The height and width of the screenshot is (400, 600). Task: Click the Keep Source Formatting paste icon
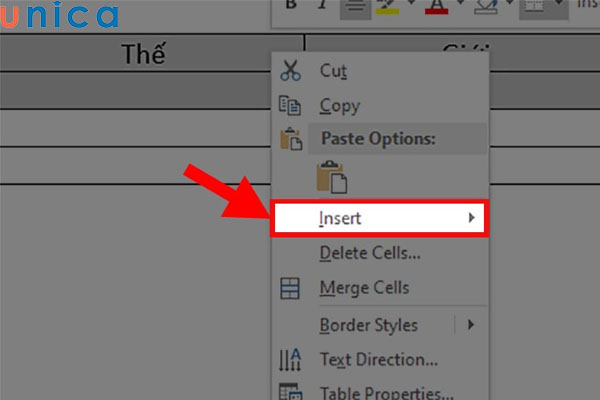[331, 177]
